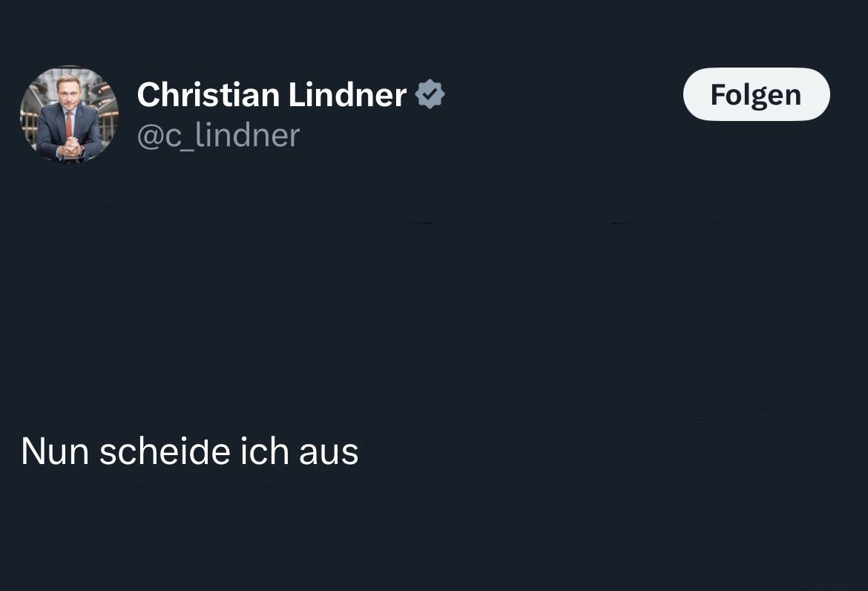868x591 pixels.
Task: Open the tweet text "Nun scheide ich aus"
Action: point(190,451)
